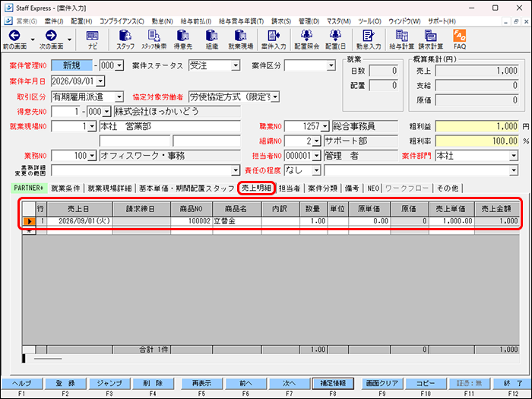Switch to the 案件分類 tab
Screen dimensions: 532x399
(322, 188)
